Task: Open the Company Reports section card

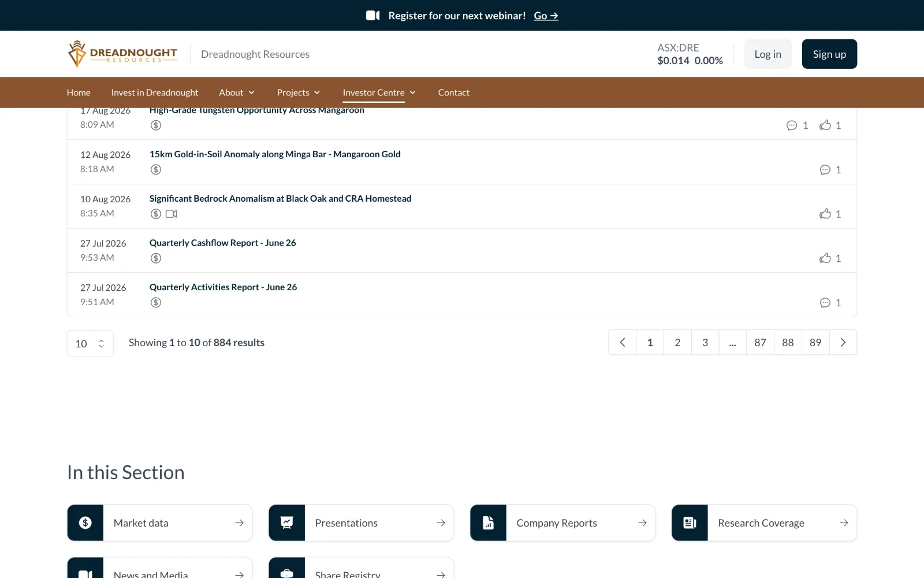Action: tap(562, 523)
